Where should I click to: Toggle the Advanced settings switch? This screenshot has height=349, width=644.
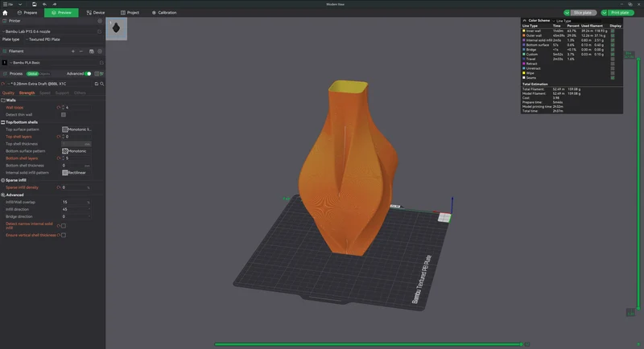(88, 74)
